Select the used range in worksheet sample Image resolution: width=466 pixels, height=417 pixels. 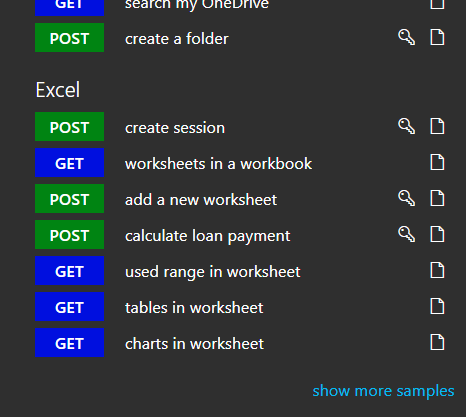point(213,272)
